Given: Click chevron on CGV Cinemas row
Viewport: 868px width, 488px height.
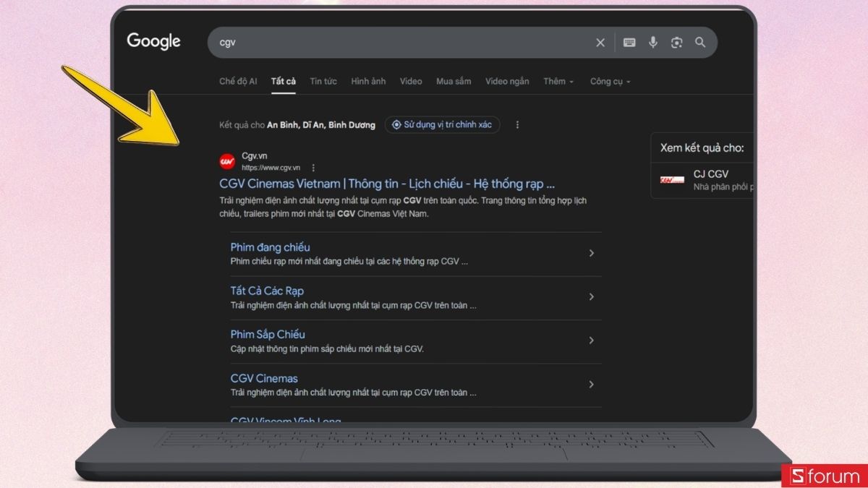Looking at the screenshot, I should [591, 384].
